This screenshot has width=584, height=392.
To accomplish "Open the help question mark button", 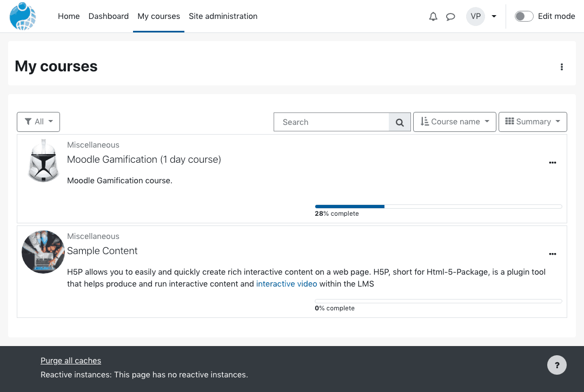I will pos(557,365).
